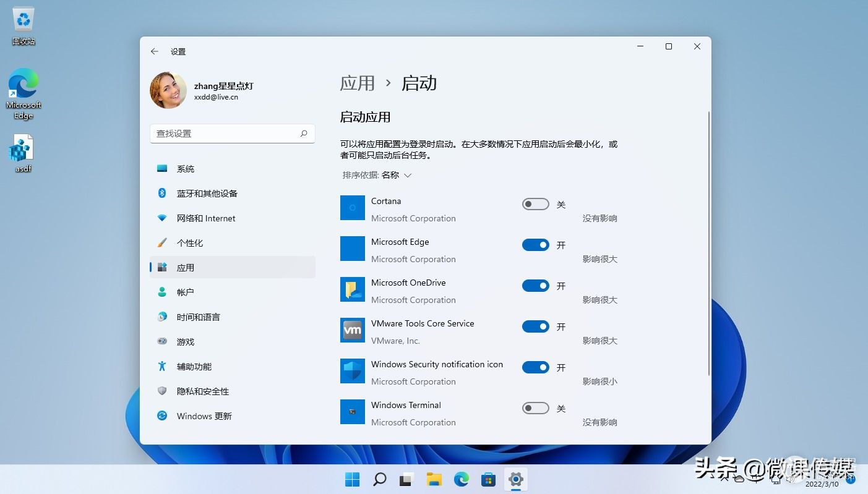Click the VMware Tools Core Service icon
Viewport: 868px width, 494px height.
click(x=353, y=330)
